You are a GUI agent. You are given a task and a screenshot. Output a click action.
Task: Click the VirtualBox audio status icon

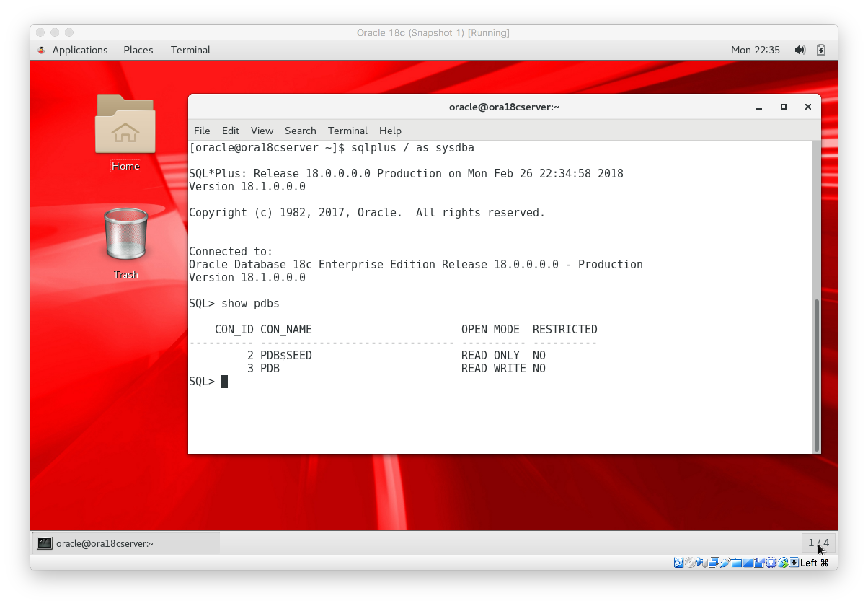(702, 562)
